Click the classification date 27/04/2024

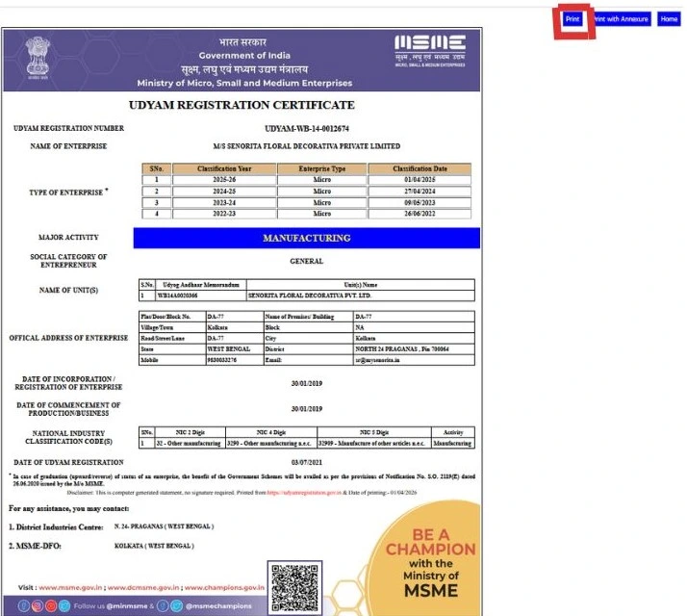(420, 192)
